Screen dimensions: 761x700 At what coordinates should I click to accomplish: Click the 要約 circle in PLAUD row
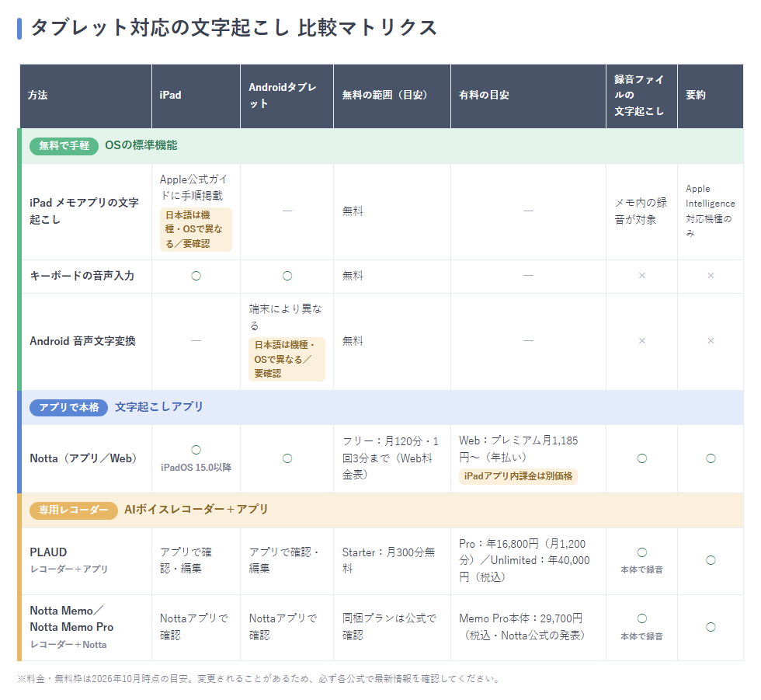[711, 561]
